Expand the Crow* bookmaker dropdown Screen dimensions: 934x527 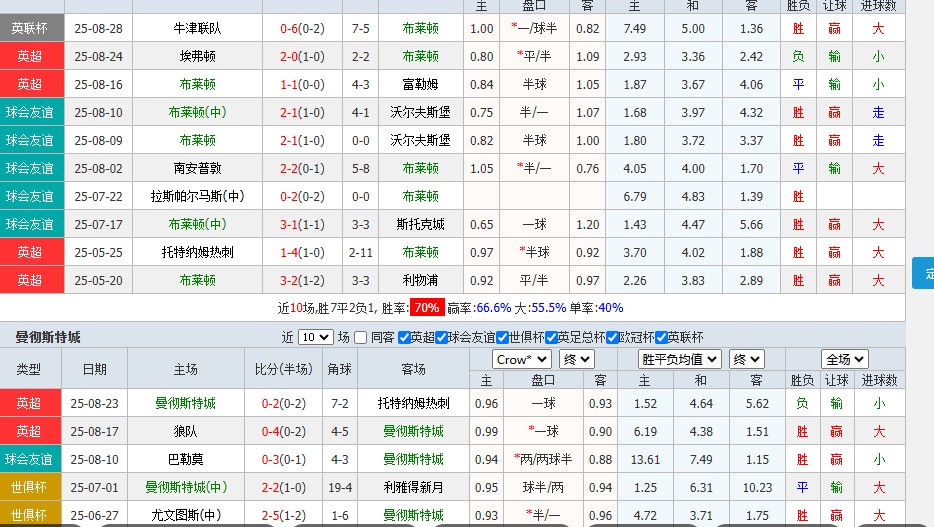point(521,359)
